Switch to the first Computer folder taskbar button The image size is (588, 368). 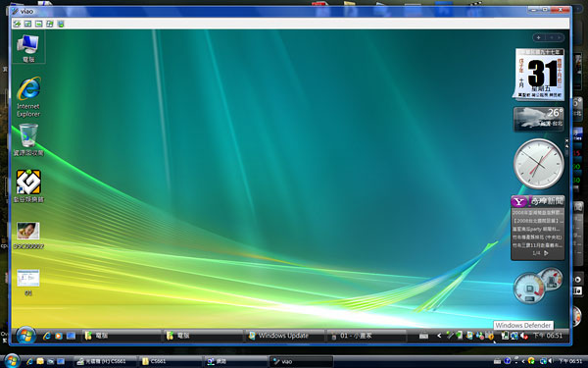pyautogui.click(x=122, y=336)
